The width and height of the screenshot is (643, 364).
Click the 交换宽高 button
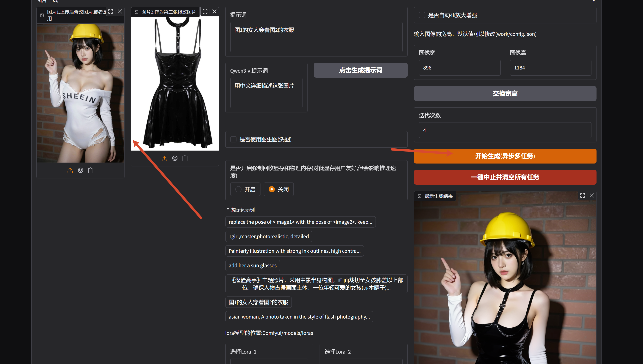(x=505, y=94)
